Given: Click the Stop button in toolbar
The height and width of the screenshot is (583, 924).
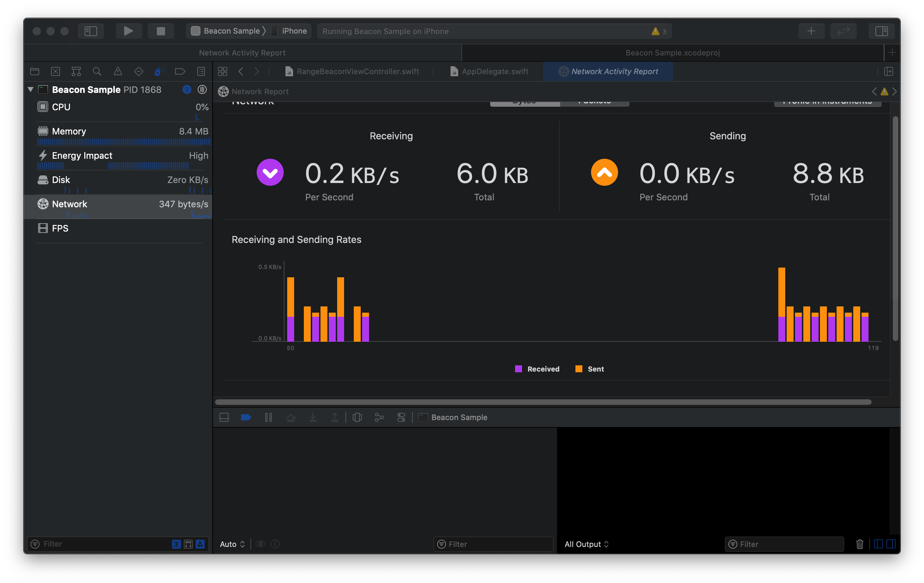Looking at the screenshot, I should (161, 31).
